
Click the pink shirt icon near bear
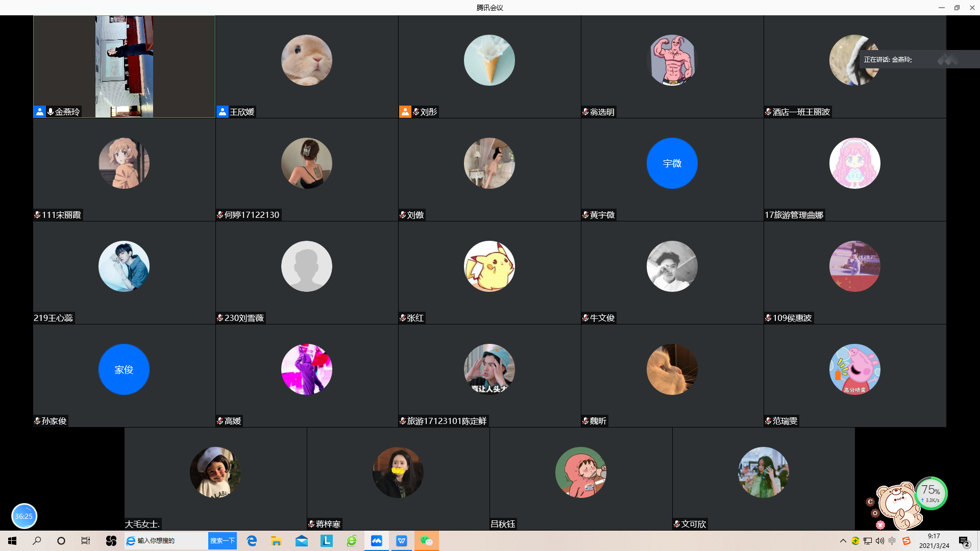click(880, 524)
